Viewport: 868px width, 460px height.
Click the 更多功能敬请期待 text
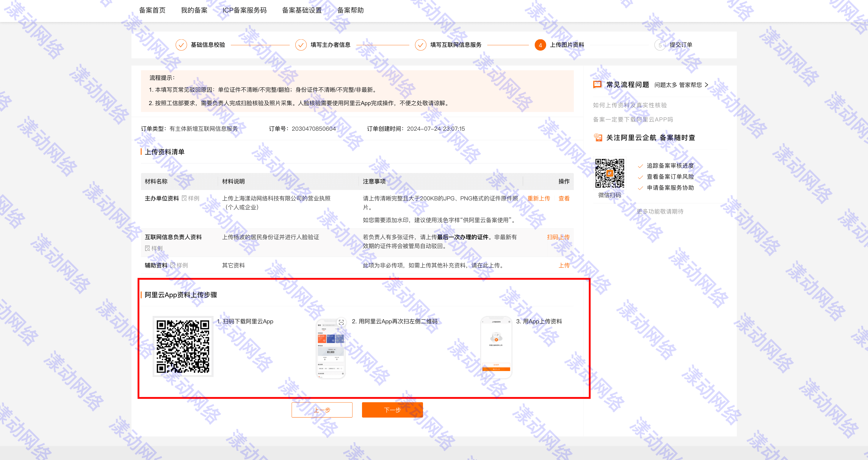tap(660, 211)
